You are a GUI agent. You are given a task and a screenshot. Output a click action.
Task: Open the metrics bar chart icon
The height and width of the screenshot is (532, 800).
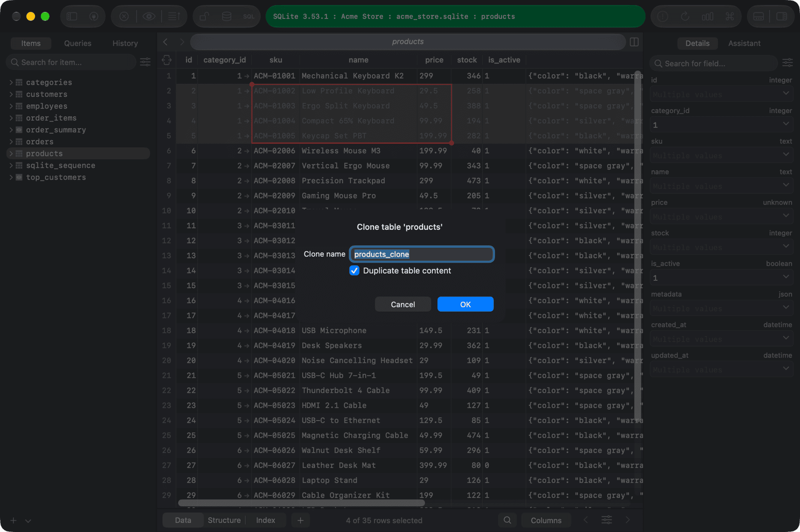[x=707, y=16]
